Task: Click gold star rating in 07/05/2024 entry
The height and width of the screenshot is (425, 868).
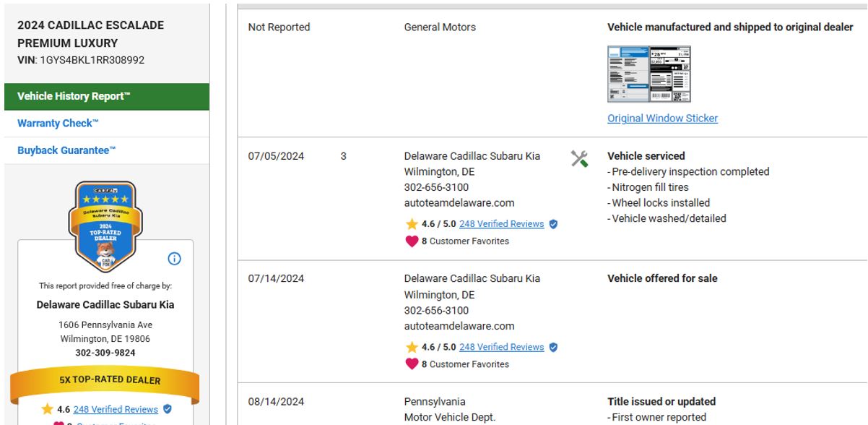Action: tap(412, 224)
